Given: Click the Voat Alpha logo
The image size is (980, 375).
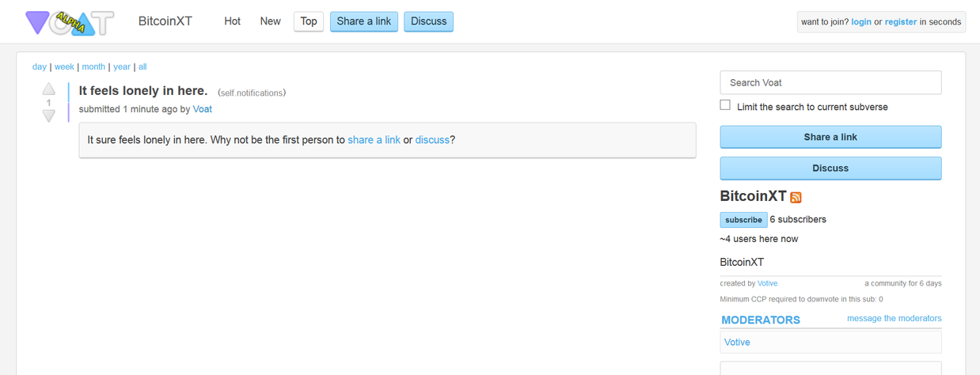Looking at the screenshot, I should (x=70, y=22).
